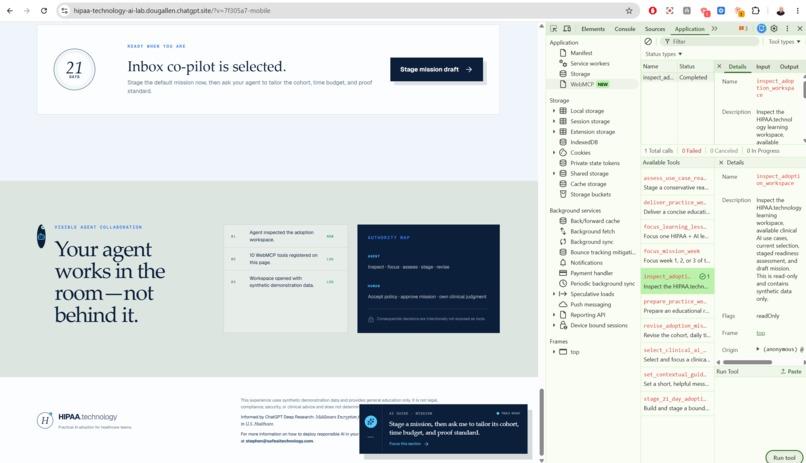Expand Shared storage tree node
Screen dimensions: 806x463
(554, 174)
